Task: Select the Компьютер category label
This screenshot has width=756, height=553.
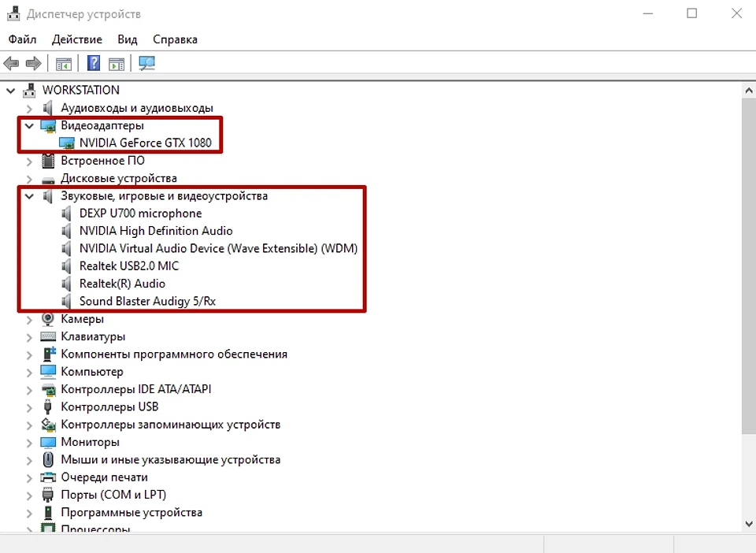Action: pyautogui.click(x=91, y=372)
